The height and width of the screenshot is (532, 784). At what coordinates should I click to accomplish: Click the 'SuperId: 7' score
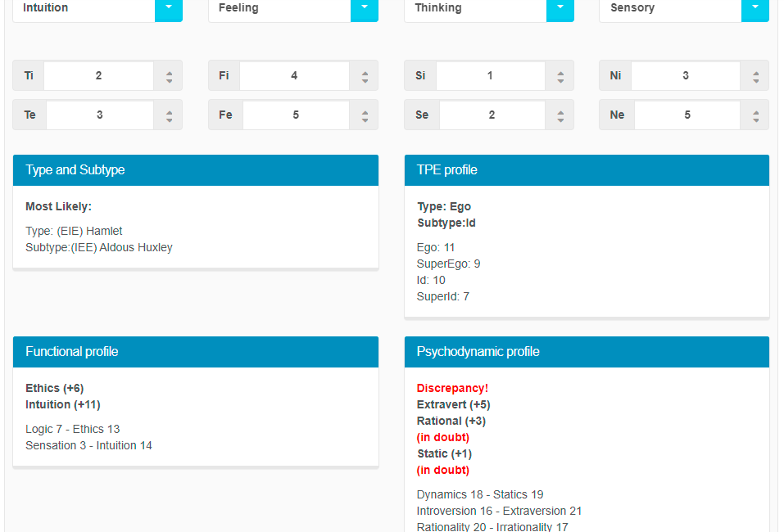pos(443,297)
